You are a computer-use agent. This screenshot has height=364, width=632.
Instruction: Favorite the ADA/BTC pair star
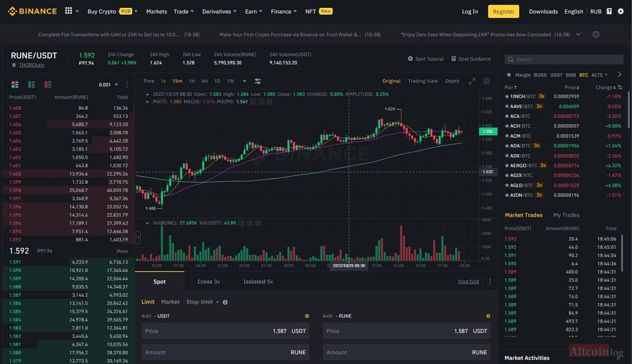(507, 146)
